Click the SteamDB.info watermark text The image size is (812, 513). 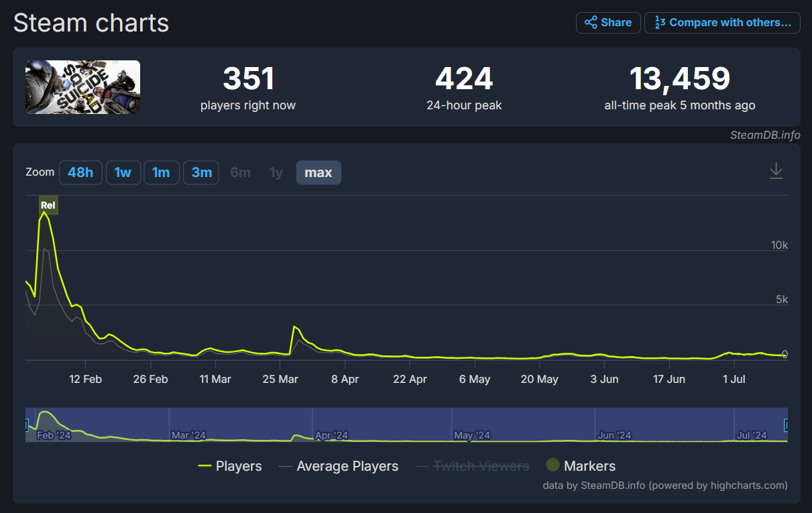(x=764, y=135)
